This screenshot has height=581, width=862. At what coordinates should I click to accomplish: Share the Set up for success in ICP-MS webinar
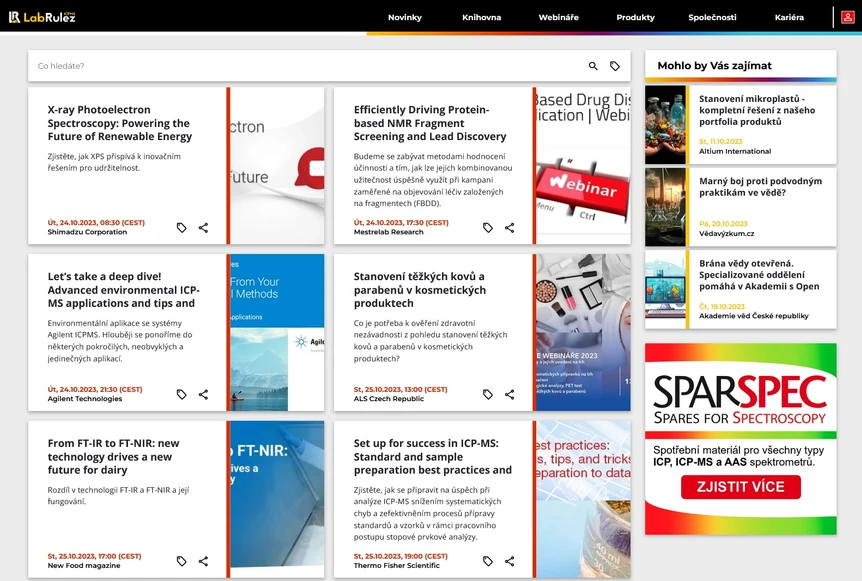pyautogui.click(x=510, y=561)
